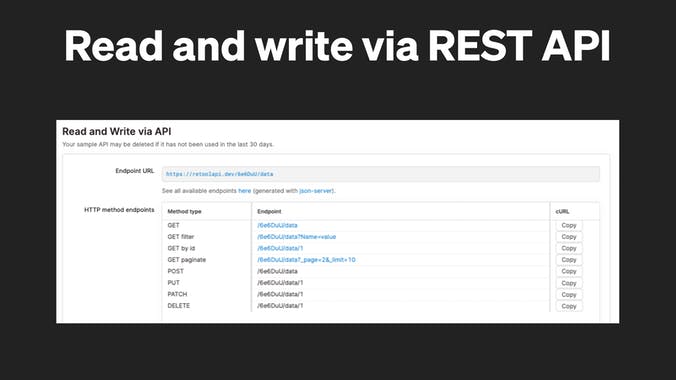The height and width of the screenshot is (380, 676).
Task: Open the GET filter endpoint link with Name=value
Action: pos(297,237)
